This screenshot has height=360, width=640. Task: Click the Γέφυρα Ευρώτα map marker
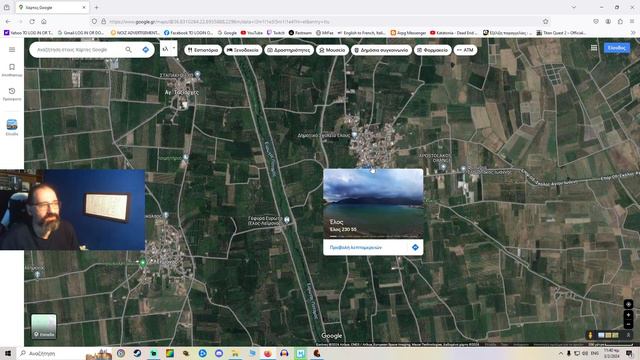pyautogui.click(x=287, y=220)
